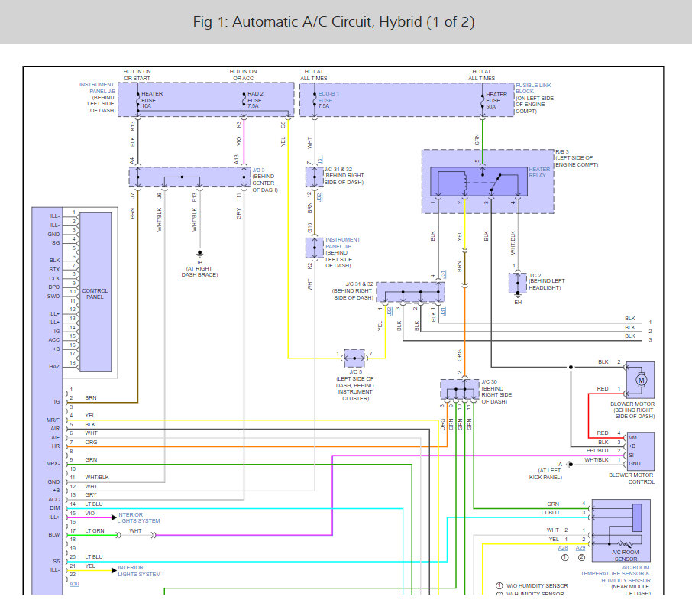Click the heater relay switch block
Viewport: 692px width, 616px height.
tap(479, 181)
